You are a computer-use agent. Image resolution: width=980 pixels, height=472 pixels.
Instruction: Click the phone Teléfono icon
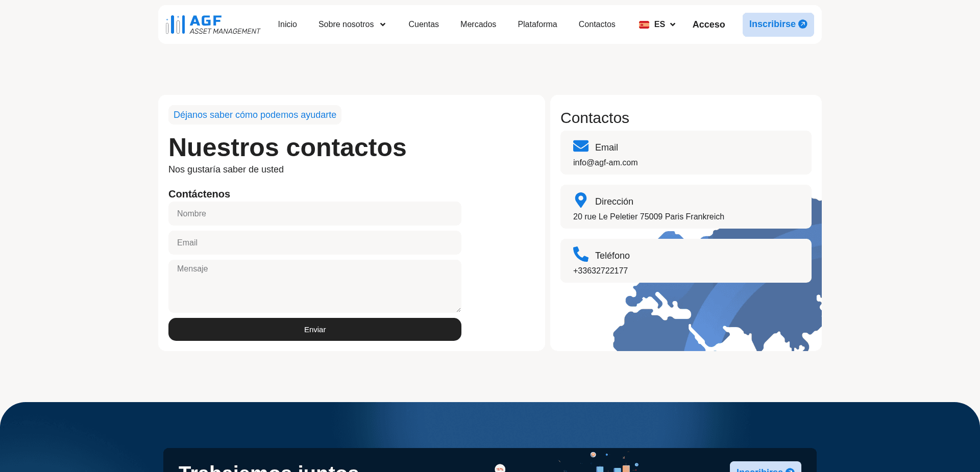(580, 254)
